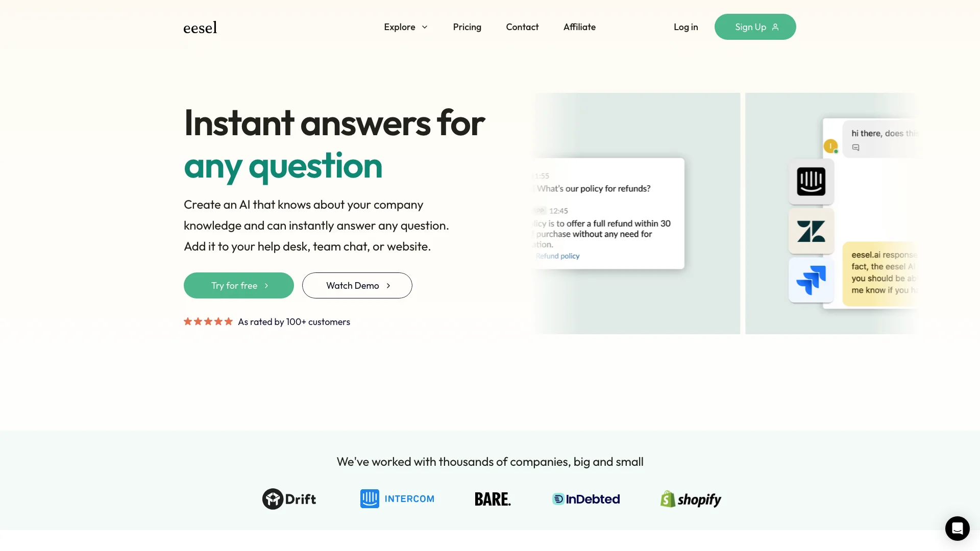Click the Contact navigation item

click(x=522, y=26)
